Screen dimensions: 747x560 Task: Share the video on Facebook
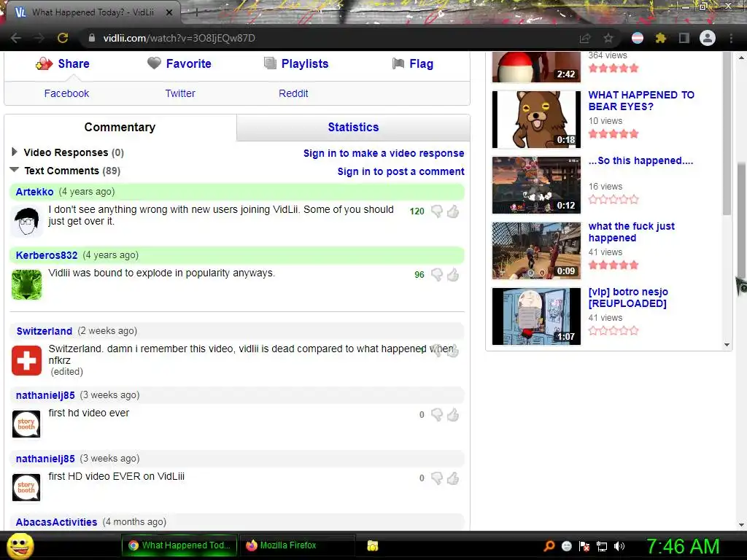tap(66, 93)
